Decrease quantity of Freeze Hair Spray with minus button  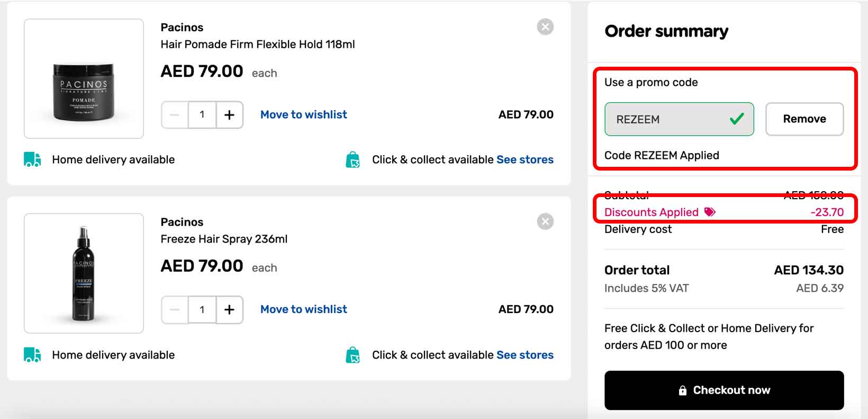click(174, 309)
